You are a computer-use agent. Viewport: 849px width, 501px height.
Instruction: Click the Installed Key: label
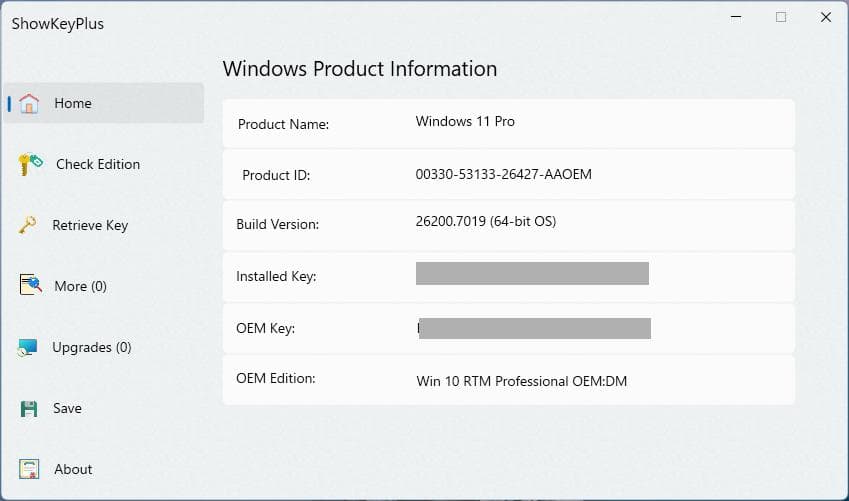pyautogui.click(x=276, y=276)
